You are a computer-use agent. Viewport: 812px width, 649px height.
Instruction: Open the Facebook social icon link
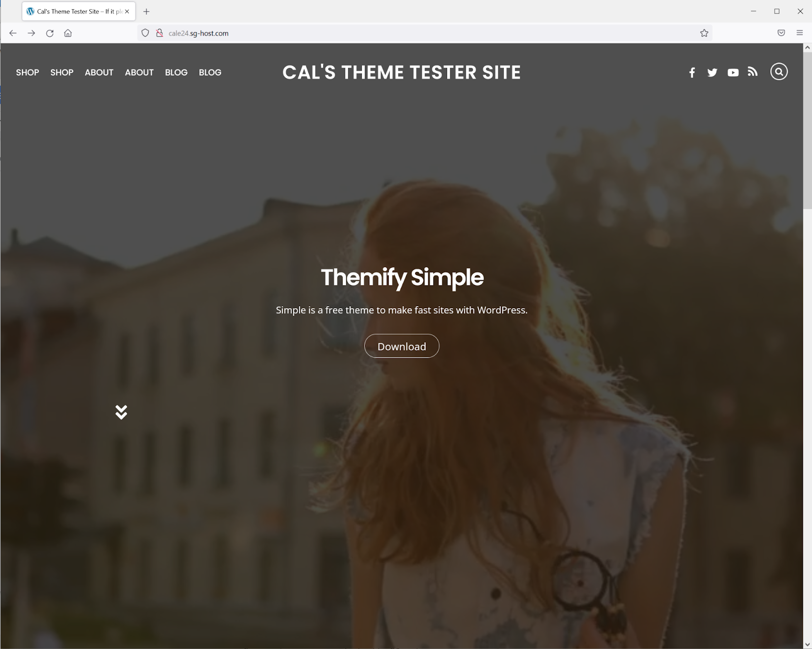[x=692, y=73]
